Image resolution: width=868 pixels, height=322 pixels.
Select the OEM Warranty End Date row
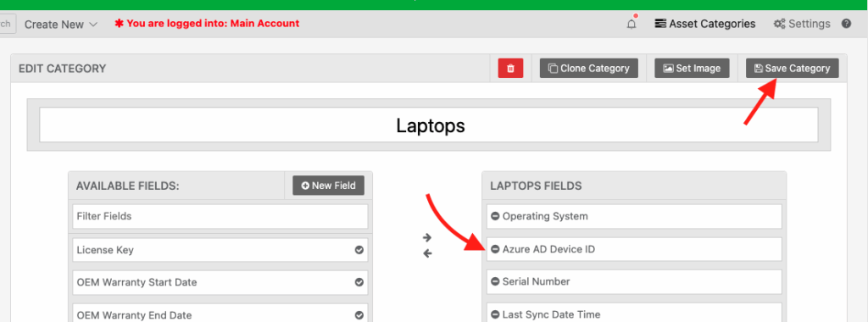click(x=220, y=313)
